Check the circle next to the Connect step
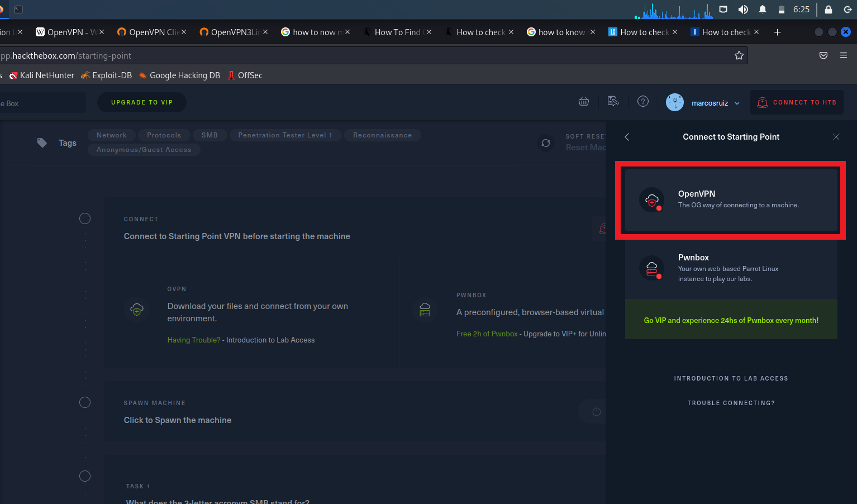The width and height of the screenshot is (857, 504). pyautogui.click(x=85, y=218)
